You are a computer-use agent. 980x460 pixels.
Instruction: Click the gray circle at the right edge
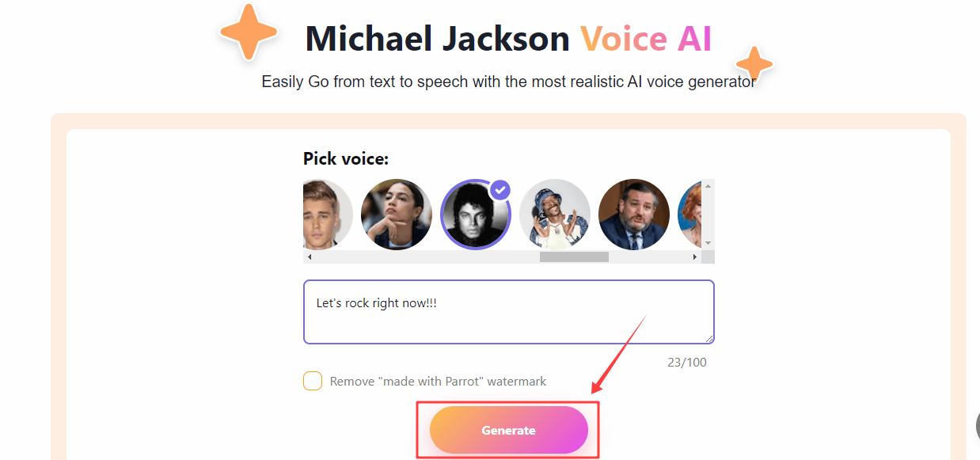[x=977, y=426]
